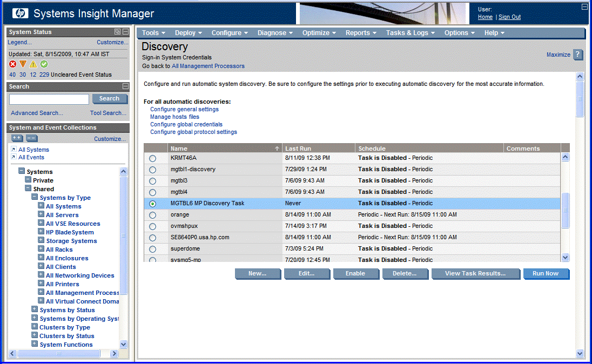Open the Tools menu
The image size is (592, 364).
153,33
